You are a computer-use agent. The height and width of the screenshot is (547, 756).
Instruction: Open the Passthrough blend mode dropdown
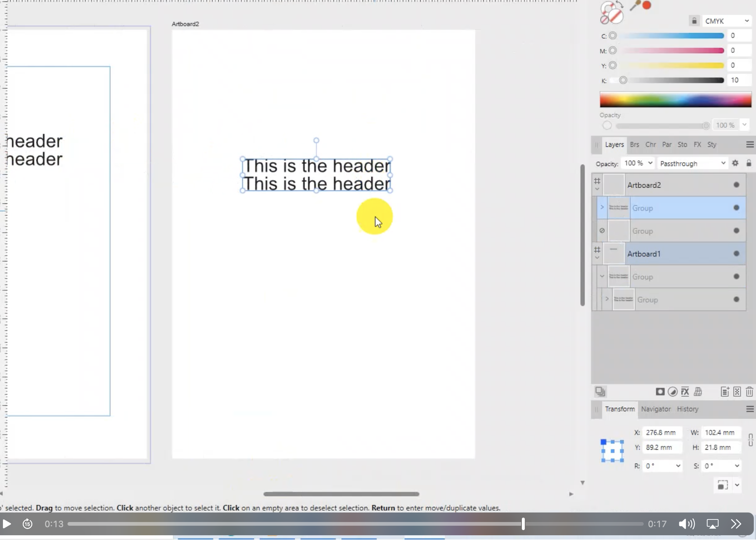[692, 163]
